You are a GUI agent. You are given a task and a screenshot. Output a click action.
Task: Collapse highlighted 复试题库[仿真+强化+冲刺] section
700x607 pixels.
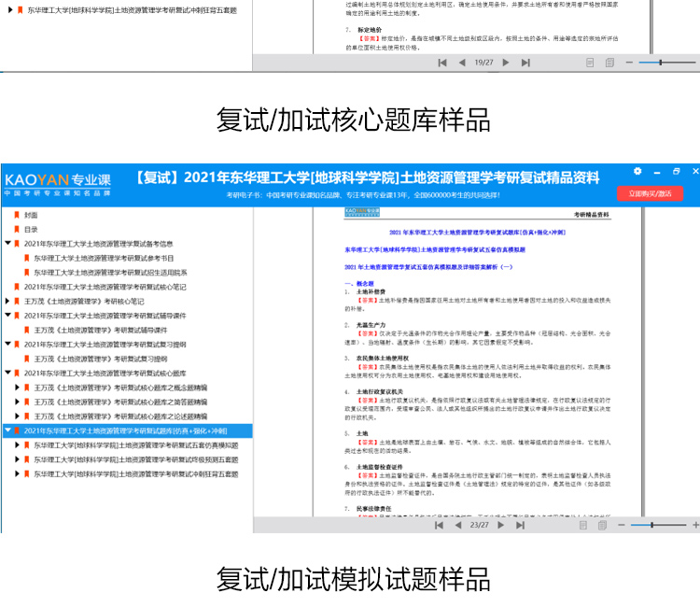(7, 431)
